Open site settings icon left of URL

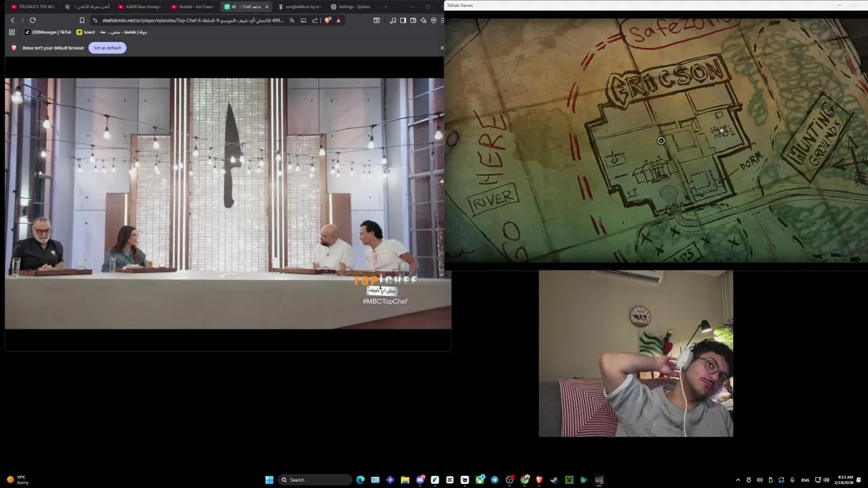(96, 20)
